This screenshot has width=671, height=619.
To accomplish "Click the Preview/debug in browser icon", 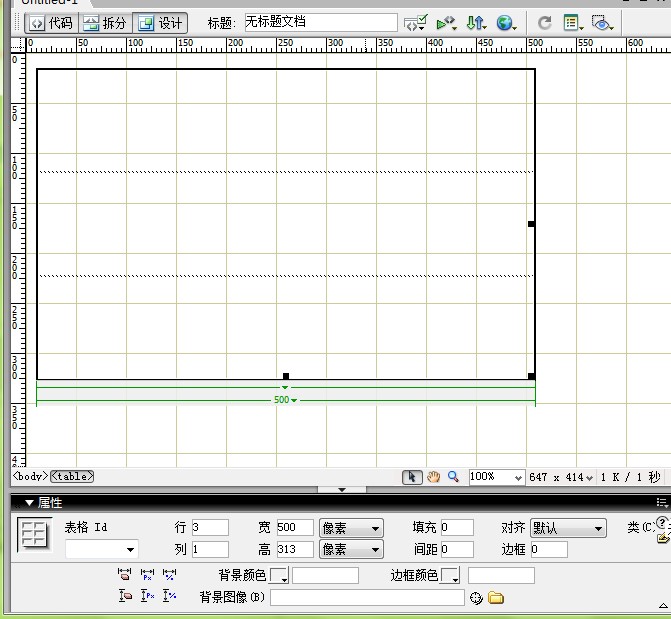I will click(x=446, y=23).
